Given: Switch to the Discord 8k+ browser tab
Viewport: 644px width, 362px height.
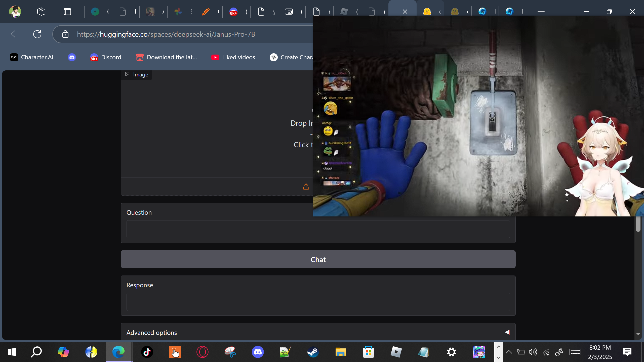Looking at the screenshot, I should coord(233,12).
